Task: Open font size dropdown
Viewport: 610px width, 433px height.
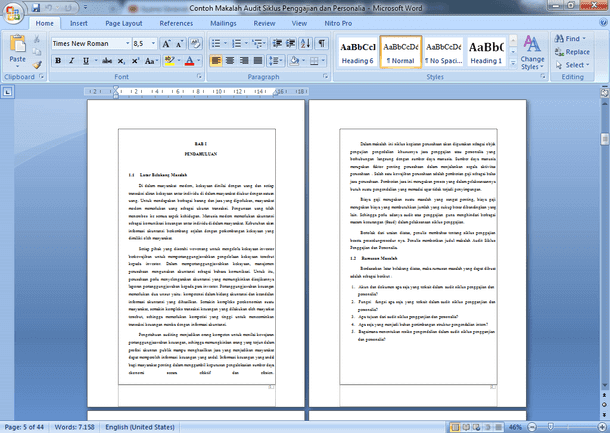Action: tap(153, 43)
